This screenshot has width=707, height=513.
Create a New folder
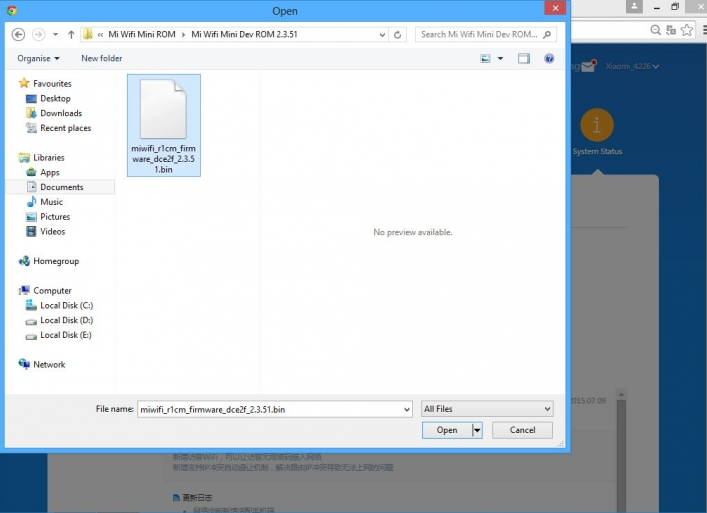101,58
